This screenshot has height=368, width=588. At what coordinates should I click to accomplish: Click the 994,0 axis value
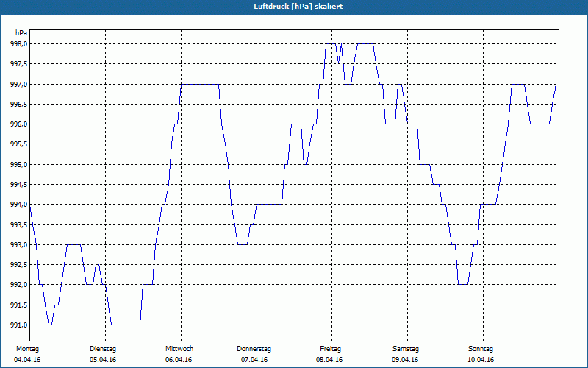pyautogui.click(x=18, y=205)
